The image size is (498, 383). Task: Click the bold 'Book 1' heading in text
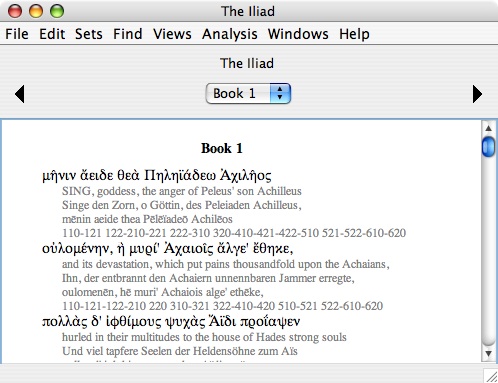click(x=222, y=148)
